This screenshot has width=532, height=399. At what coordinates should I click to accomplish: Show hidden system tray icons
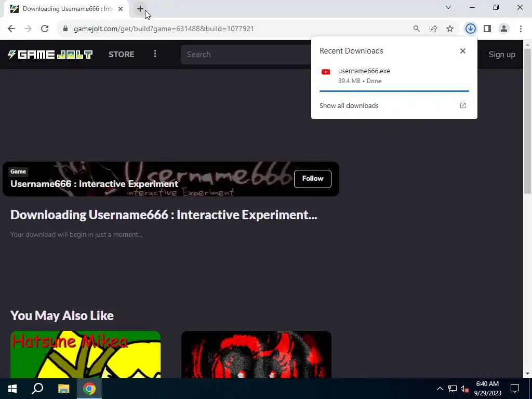click(x=440, y=389)
